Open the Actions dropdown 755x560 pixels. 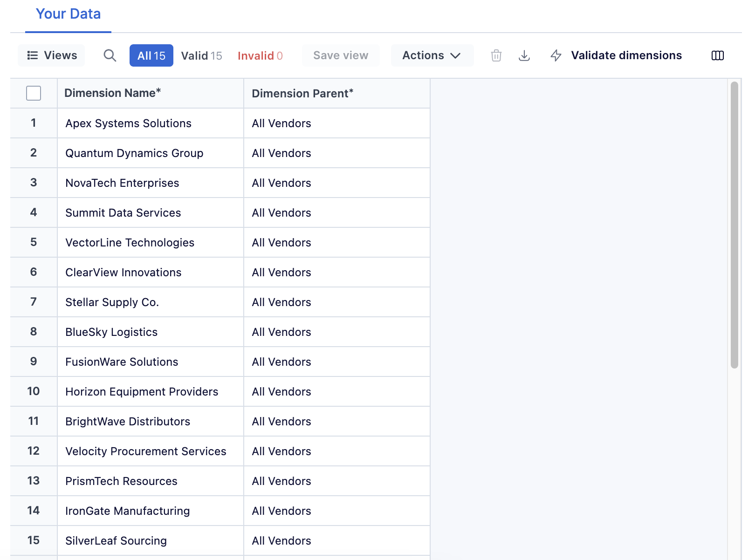(x=432, y=55)
